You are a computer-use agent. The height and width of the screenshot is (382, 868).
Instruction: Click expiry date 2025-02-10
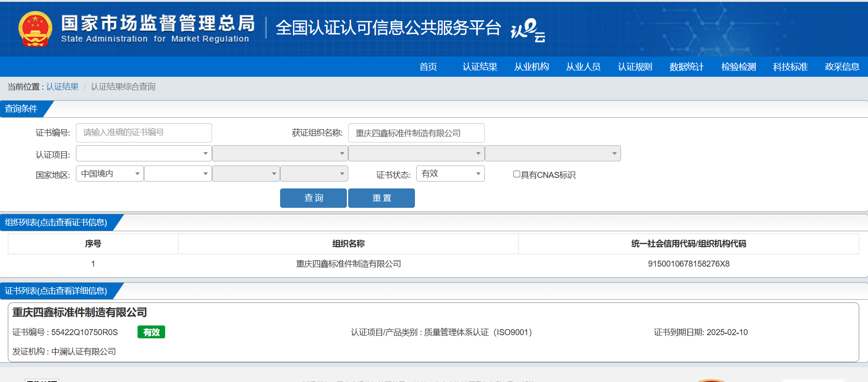727,332
